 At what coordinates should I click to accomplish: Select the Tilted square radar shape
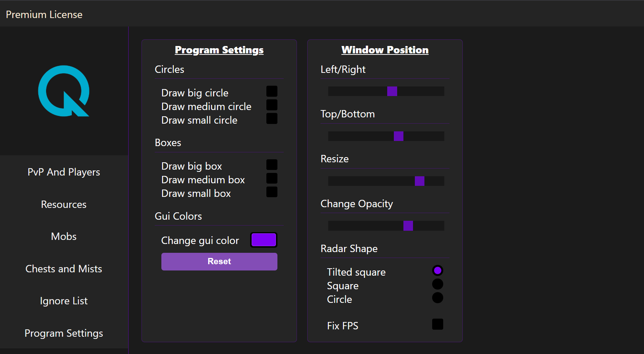pyautogui.click(x=438, y=270)
